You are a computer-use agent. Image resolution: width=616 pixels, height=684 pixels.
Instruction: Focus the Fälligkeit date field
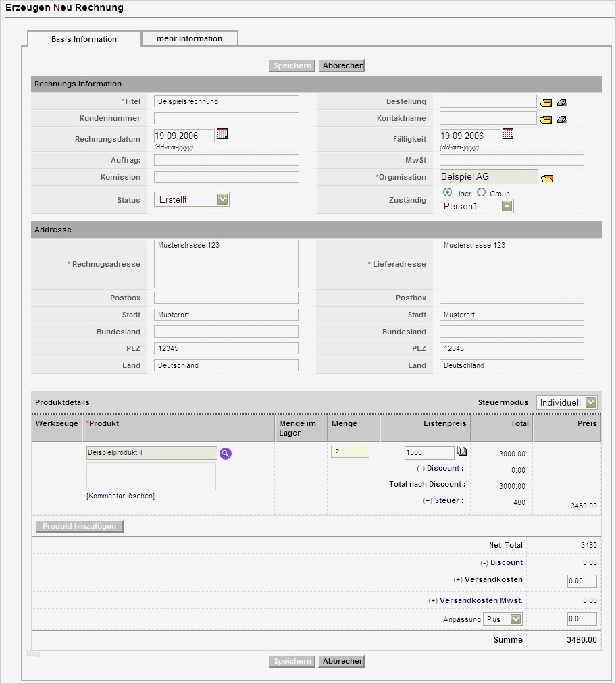click(x=470, y=136)
